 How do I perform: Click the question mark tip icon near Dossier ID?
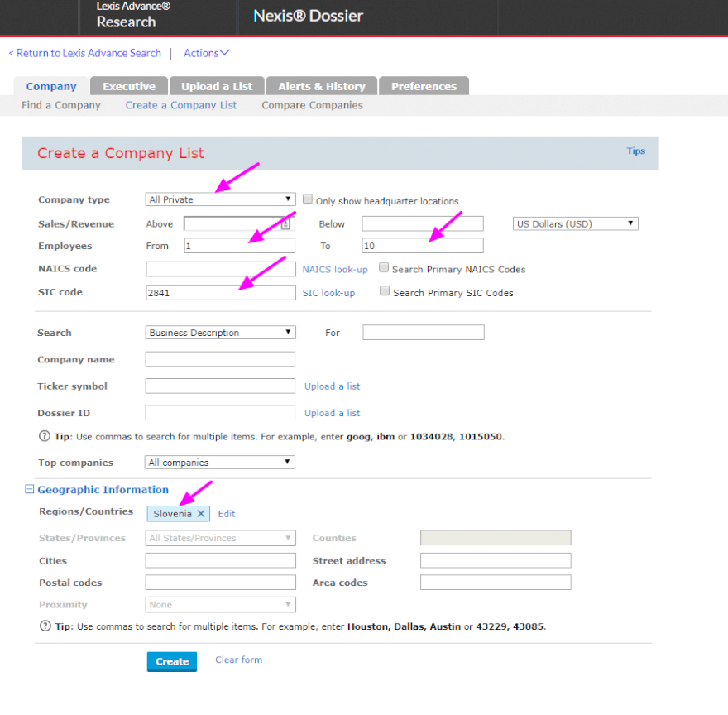(44, 436)
